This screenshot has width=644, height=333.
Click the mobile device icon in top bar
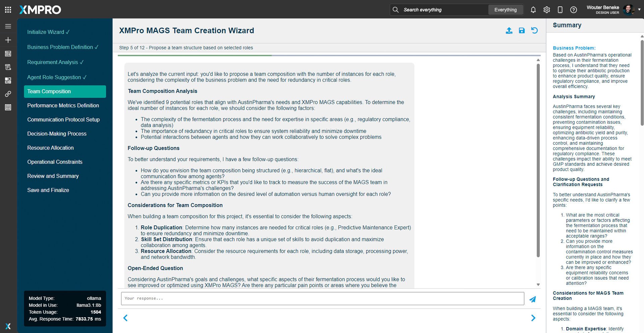pos(560,10)
